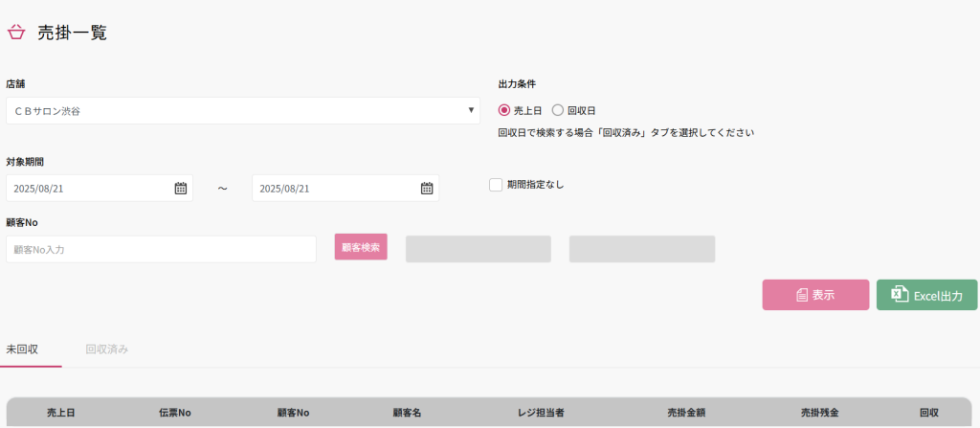980x428 pixels.
Task: Click the green Excel出力 button
Action: tap(926, 295)
